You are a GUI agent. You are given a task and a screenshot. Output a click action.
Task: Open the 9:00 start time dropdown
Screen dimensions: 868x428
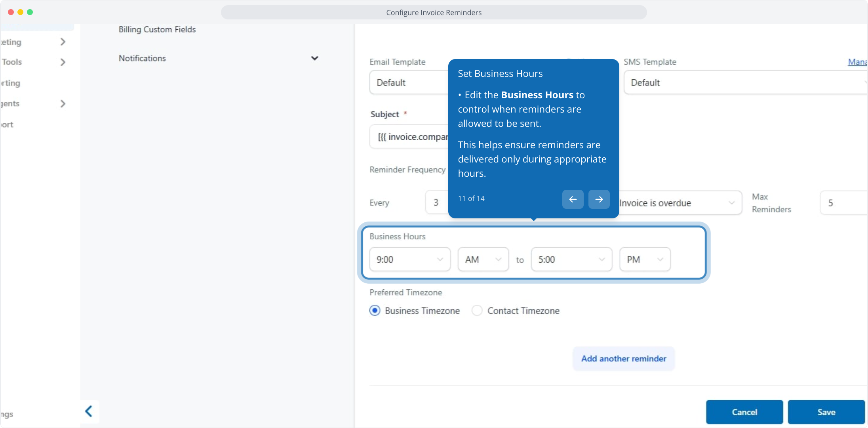(x=409, y=260)
